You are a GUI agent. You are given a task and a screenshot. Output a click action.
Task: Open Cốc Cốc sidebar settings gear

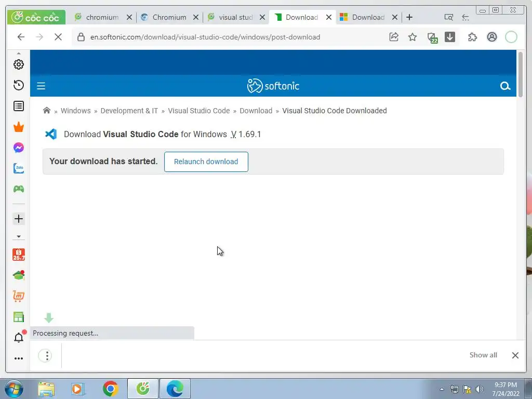click(x=19, y=64)
